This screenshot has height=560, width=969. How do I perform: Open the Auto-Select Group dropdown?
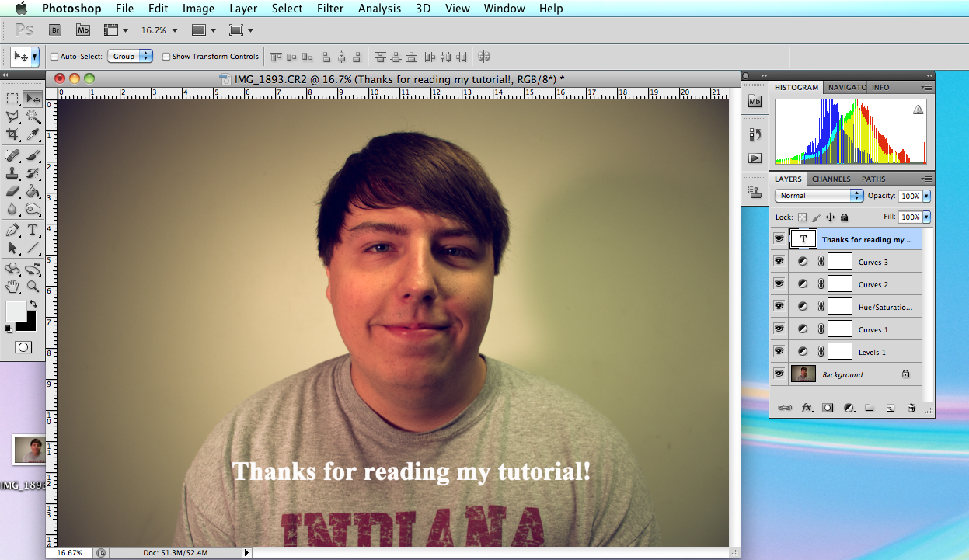(130, 57)
